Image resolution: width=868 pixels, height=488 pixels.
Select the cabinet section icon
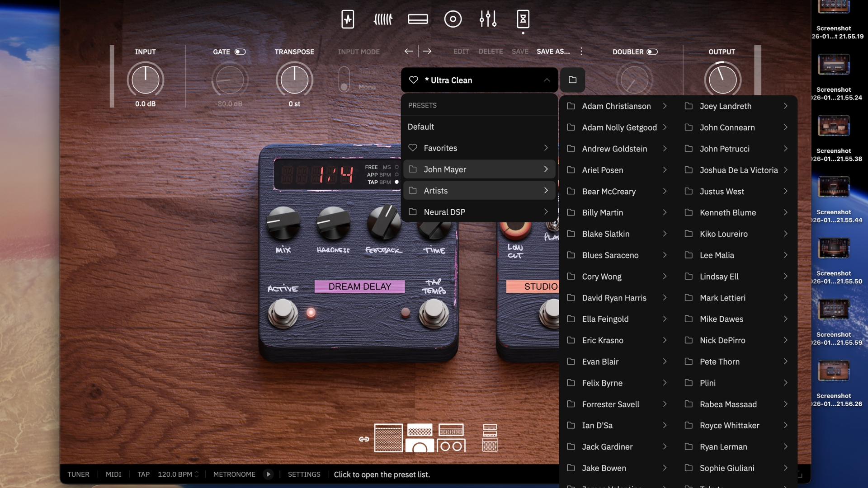click(x=418, y=19)
